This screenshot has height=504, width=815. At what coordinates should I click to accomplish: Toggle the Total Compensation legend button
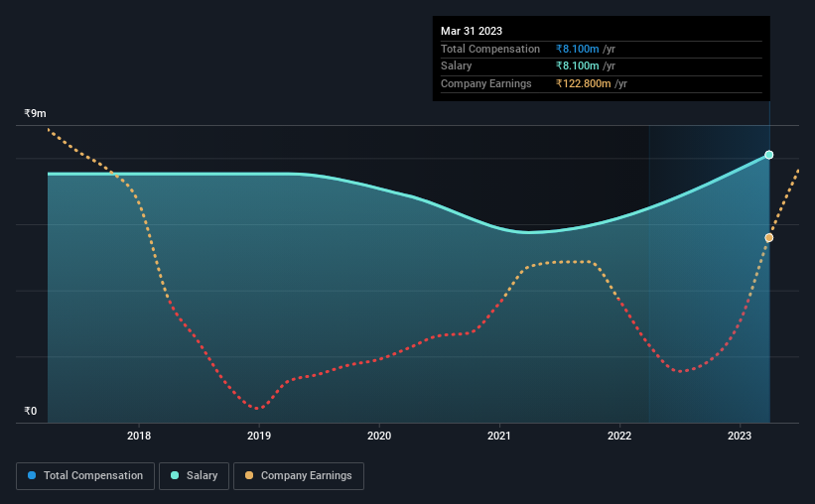click(x=85, y=476)
